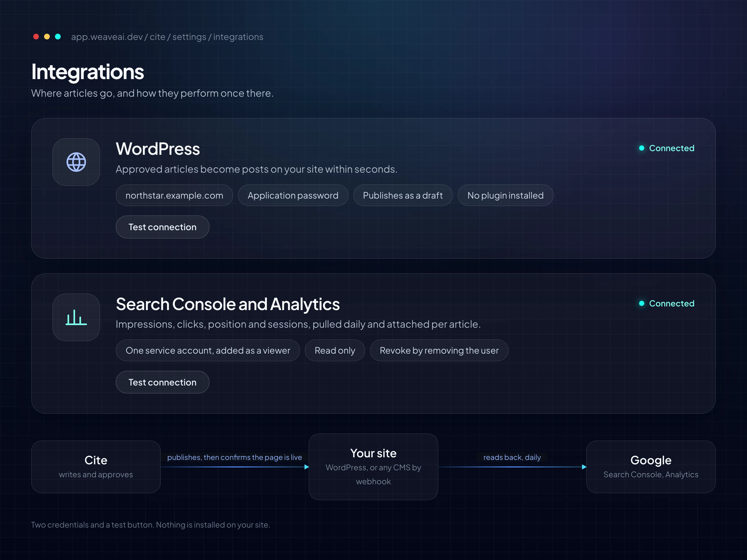Click the cyan window dot
Image resolution: width=747 pixels, height=560 pixels.
coord(58,37)
